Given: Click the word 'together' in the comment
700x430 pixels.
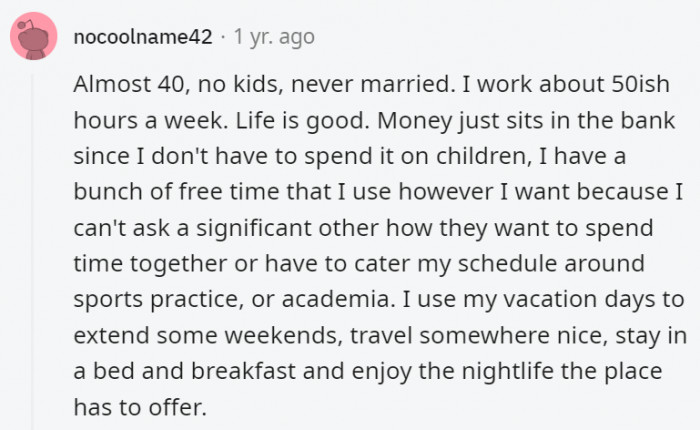Looking at the screenshot, I should click(x=179, y=263).
